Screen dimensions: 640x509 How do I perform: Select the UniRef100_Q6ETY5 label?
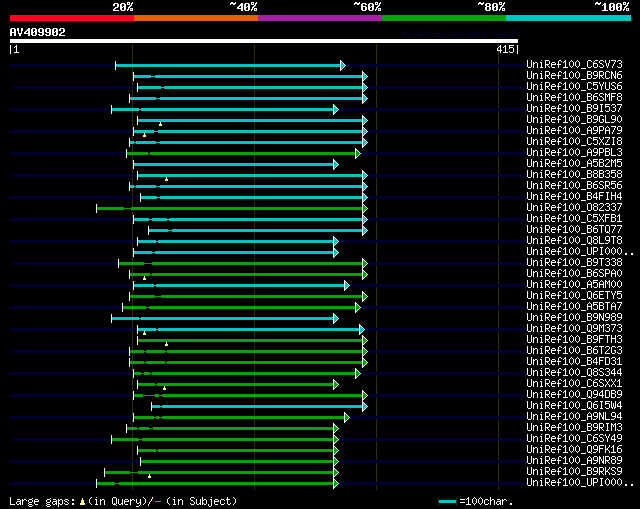(574, 296)
